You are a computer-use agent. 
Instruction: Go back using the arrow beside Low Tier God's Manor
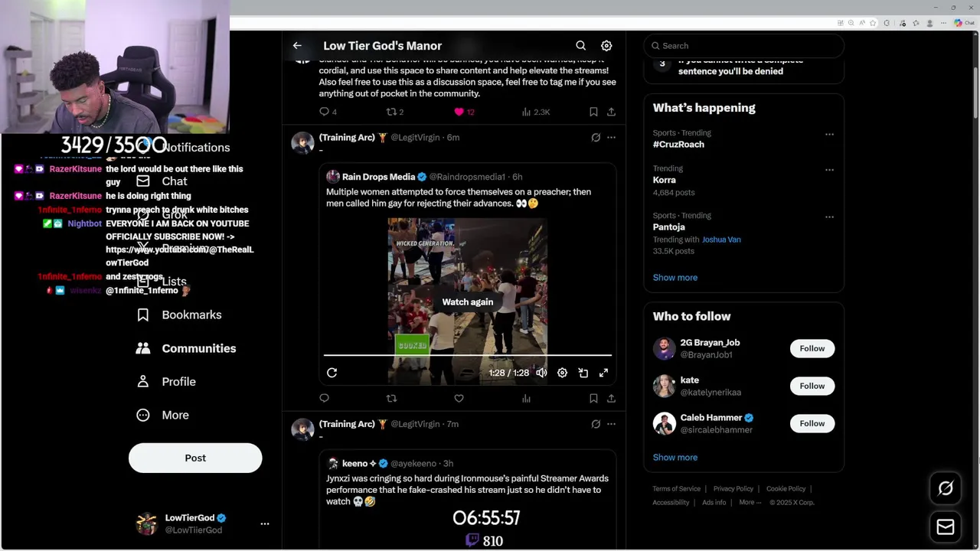297,46
